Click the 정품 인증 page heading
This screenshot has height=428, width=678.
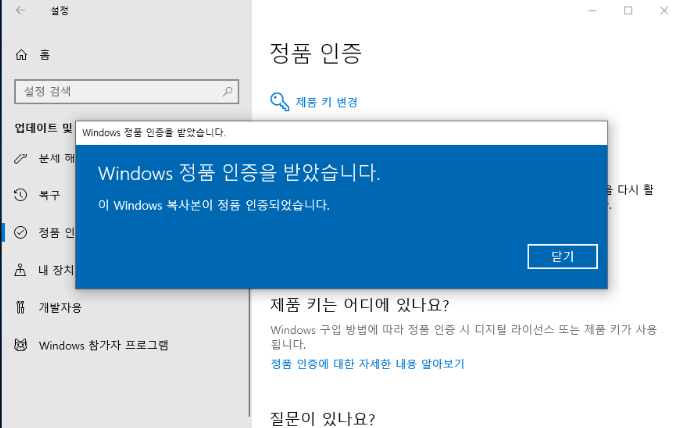pos(315,54)
